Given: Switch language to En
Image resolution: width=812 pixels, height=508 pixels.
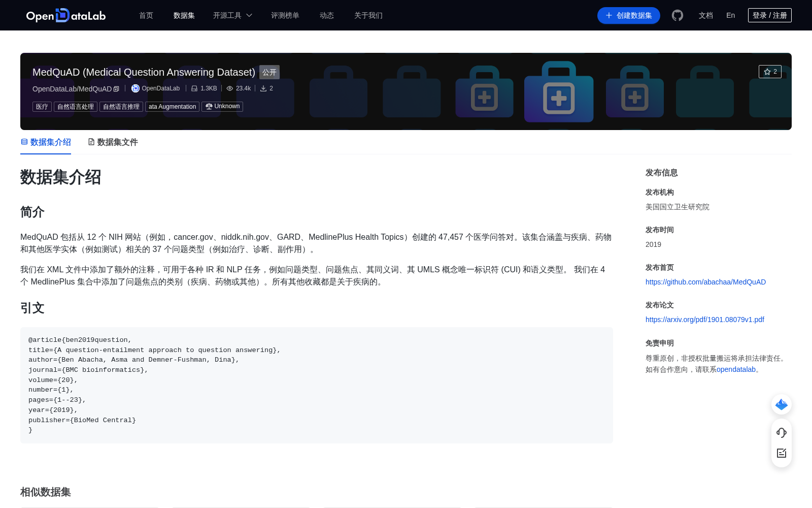Looking at the screenshot, I should click(731, 15).
